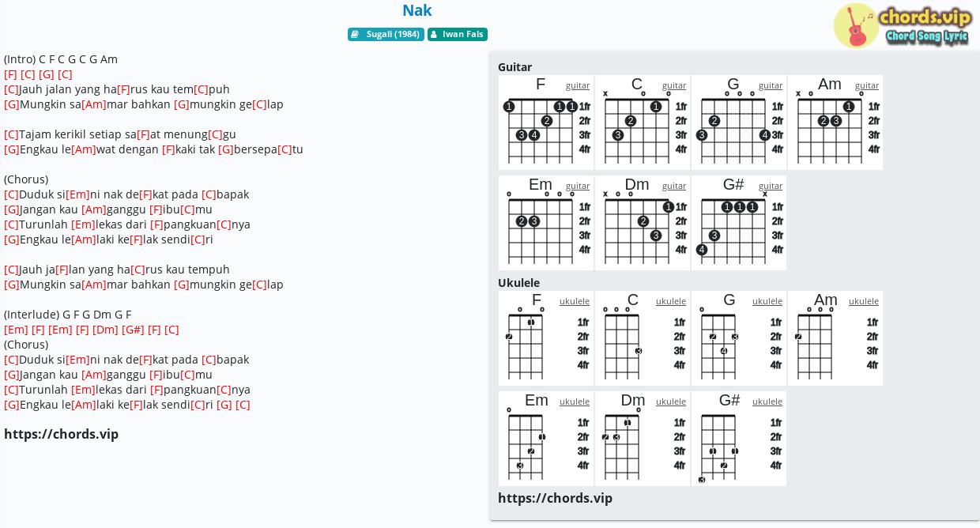Open the G# ukulele chord diagram
This screenshot has height=528, width=980.
pos(739,439)
